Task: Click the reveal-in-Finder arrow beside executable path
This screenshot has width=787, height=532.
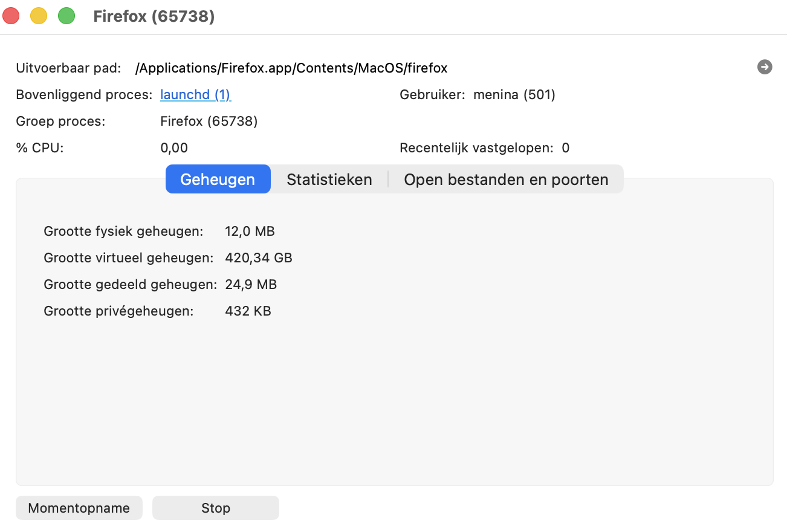Action: tap(765, 67)
